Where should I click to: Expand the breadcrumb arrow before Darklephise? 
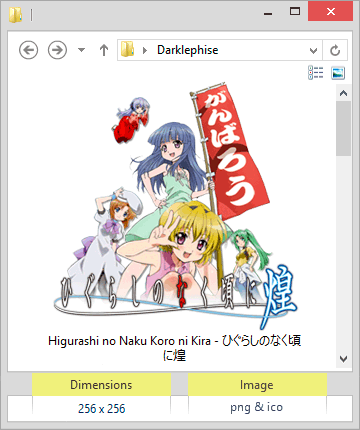(145, 50)
